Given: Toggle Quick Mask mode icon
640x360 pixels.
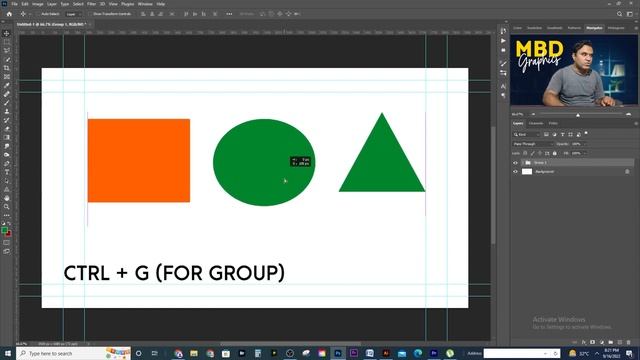Looking at the screenshot, I should 7,242.
